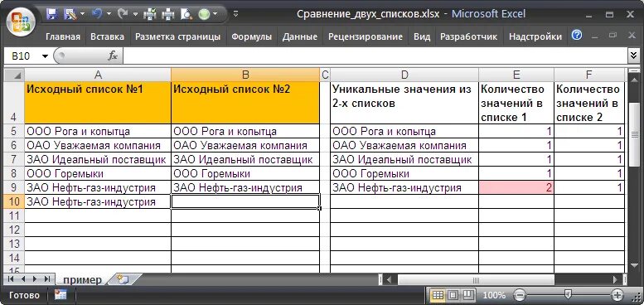644x305 pixels.
Task: Select 'ООО Горемыки' in column A
Action: point(98,173)
